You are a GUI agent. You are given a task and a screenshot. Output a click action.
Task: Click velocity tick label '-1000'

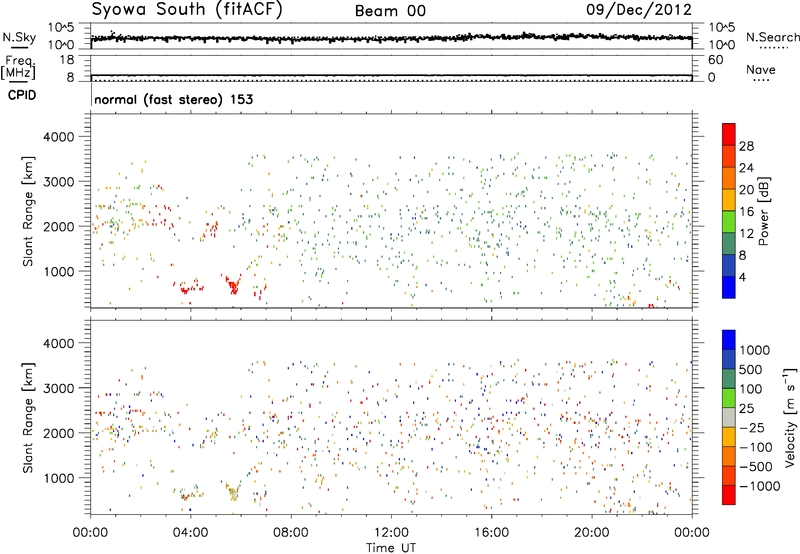click(759, 486)
